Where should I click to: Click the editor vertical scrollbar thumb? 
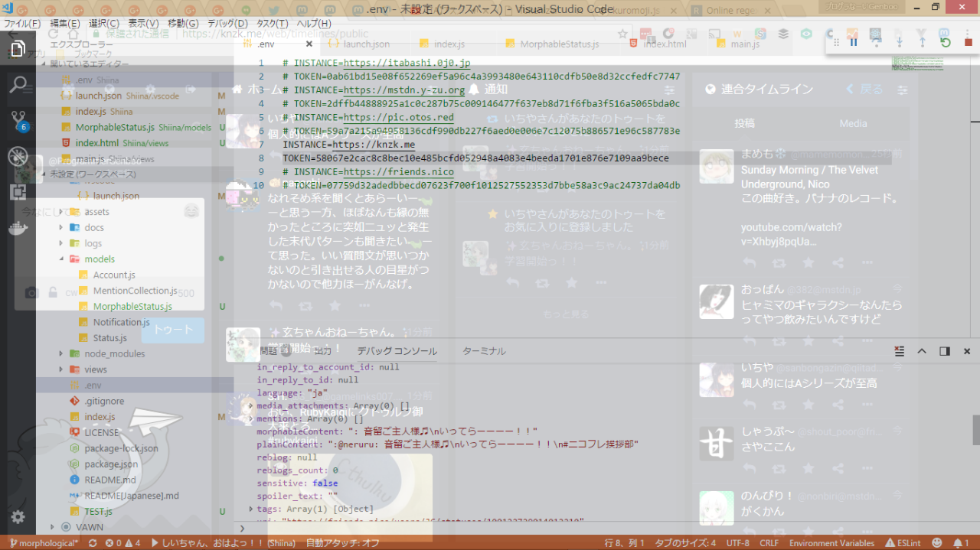976,430
